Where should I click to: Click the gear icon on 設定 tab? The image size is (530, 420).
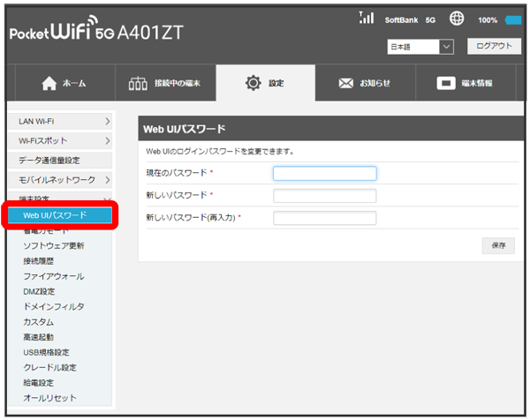point(253,83)
